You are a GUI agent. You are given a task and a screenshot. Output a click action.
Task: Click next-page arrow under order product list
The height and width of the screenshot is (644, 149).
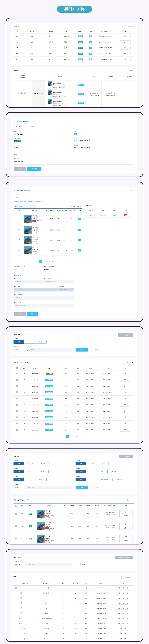pyautogui.click(x=55, y=262)
